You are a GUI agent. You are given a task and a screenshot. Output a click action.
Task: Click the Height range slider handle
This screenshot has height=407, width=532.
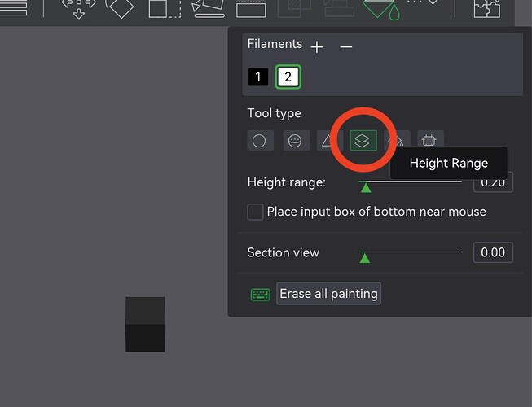coord(366,187)
